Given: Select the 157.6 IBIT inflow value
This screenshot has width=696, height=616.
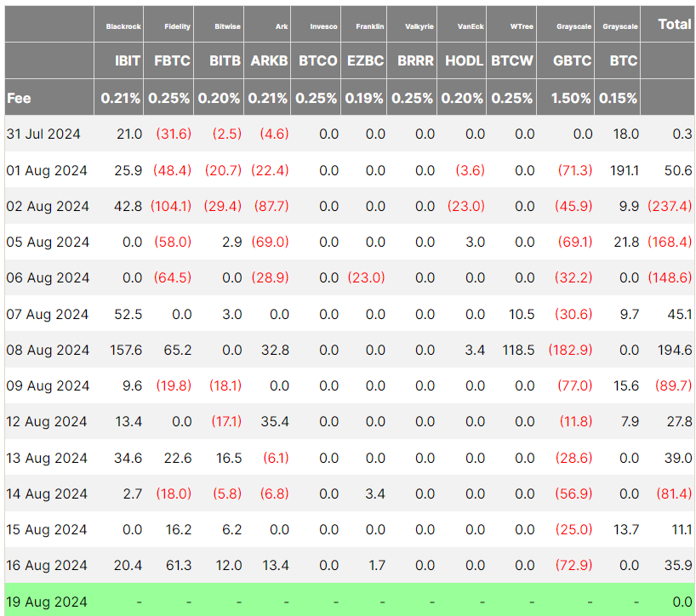Looking at the screenshot, I should pos(126,350).
